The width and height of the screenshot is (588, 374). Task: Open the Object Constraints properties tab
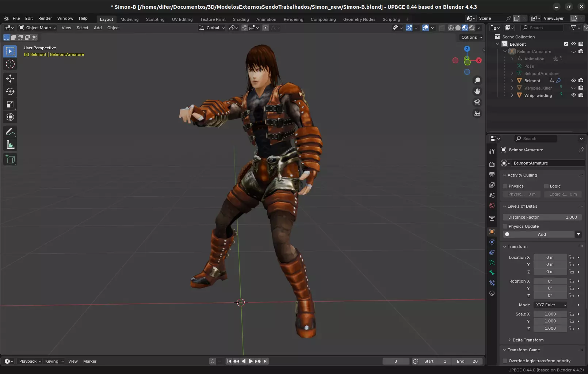(x=492, y=252)
